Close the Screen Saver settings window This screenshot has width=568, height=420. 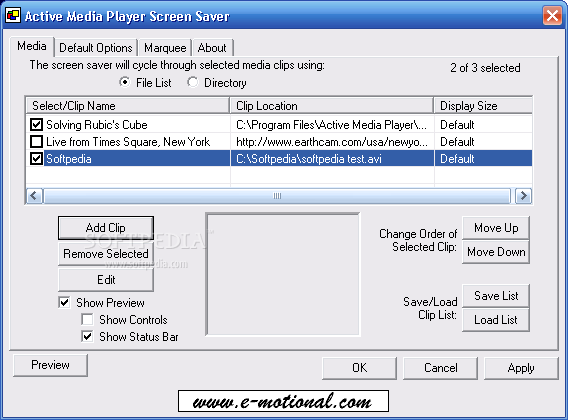(552, 16)
